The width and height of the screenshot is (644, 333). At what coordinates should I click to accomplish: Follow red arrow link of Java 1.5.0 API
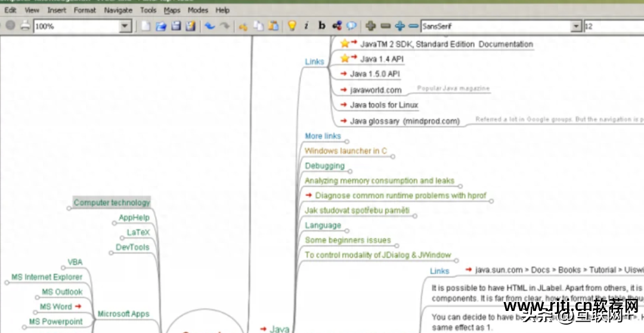tap(344, 74)
